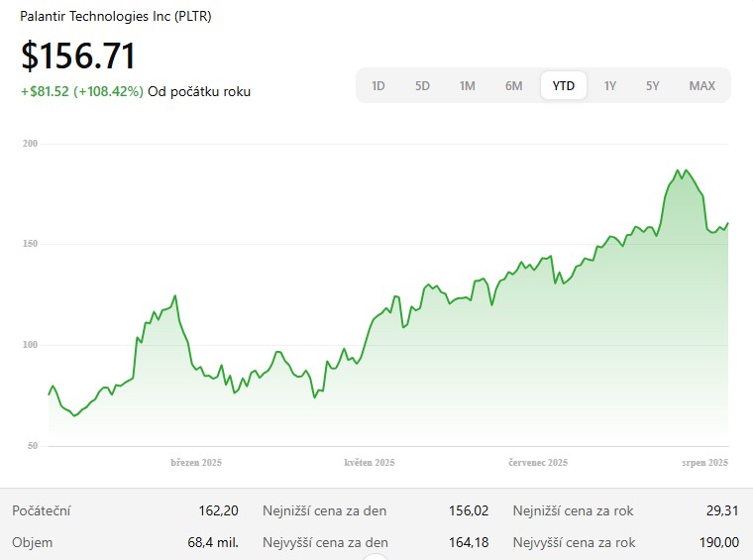Viewport: 753px width, 560px height.
Task: Click the day low value 156,02
Action: (469, 510)
